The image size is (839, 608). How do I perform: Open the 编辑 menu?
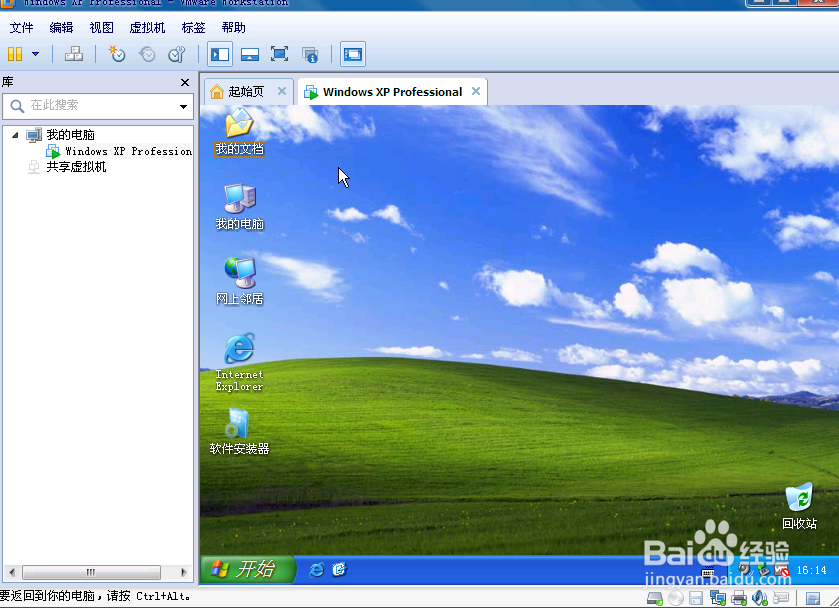pyautogui.click(x=61, y=27)
